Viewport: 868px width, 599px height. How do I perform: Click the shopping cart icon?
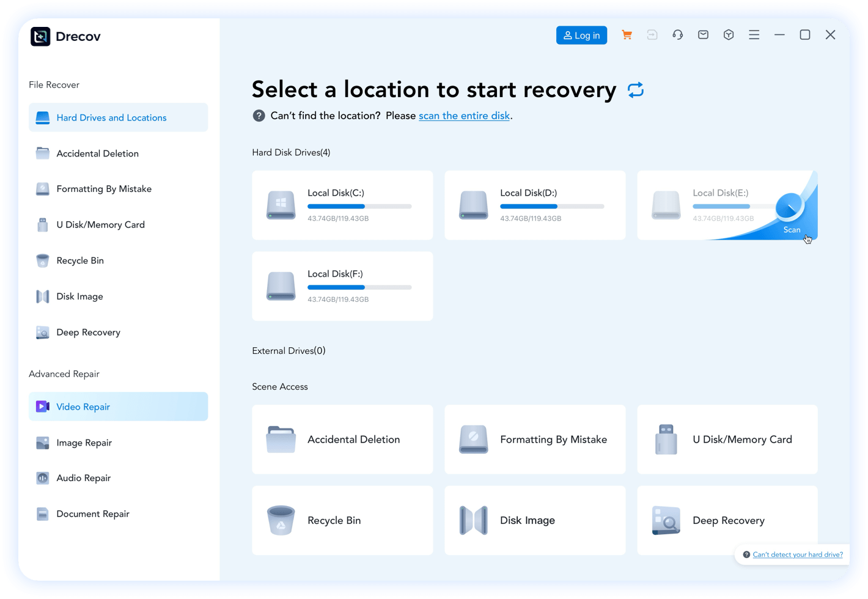pyautogui.click(x=627, y=35)
